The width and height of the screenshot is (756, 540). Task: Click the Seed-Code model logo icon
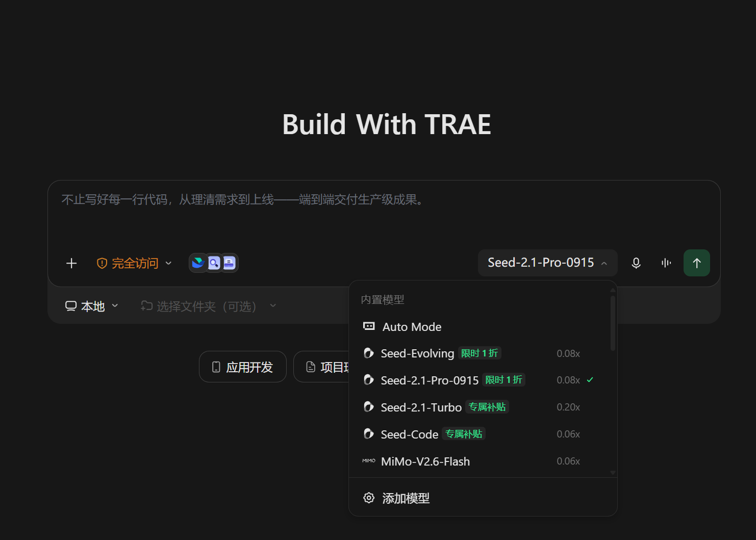click(x=368, y=433)
